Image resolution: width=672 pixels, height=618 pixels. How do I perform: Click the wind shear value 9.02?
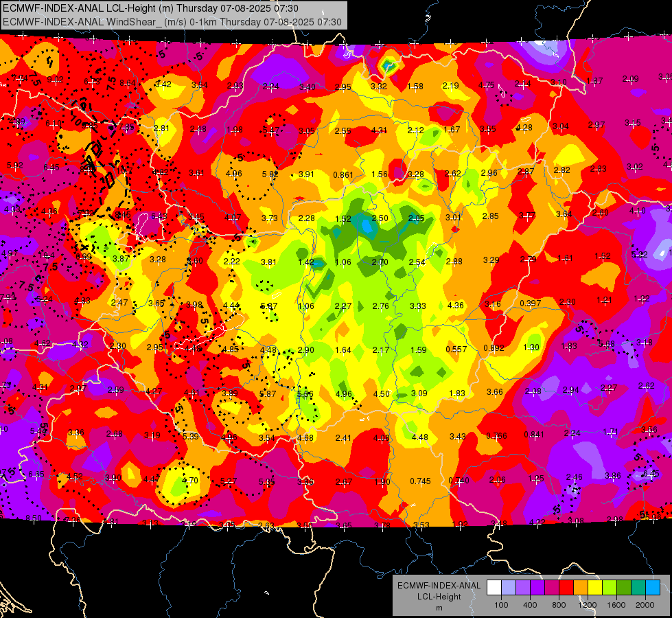[55, 80]
